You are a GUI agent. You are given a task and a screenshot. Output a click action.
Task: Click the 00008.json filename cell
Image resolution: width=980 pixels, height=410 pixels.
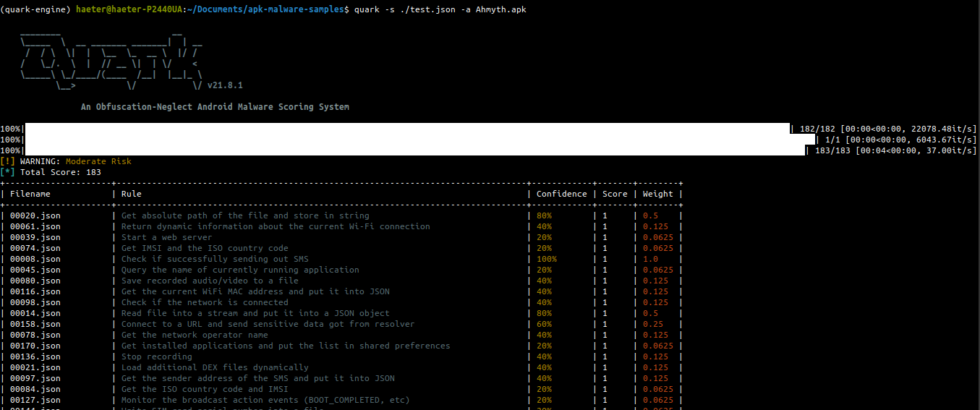35,259
